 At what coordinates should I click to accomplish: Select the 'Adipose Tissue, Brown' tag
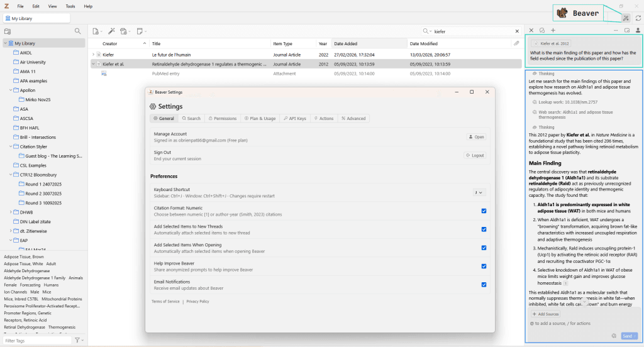tap(24, 256)
